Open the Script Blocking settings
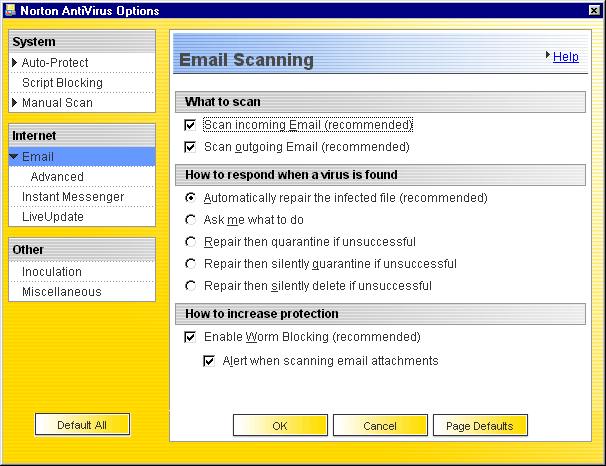The height and width of the screenshot is (466, 606). [x=62, y=83]
